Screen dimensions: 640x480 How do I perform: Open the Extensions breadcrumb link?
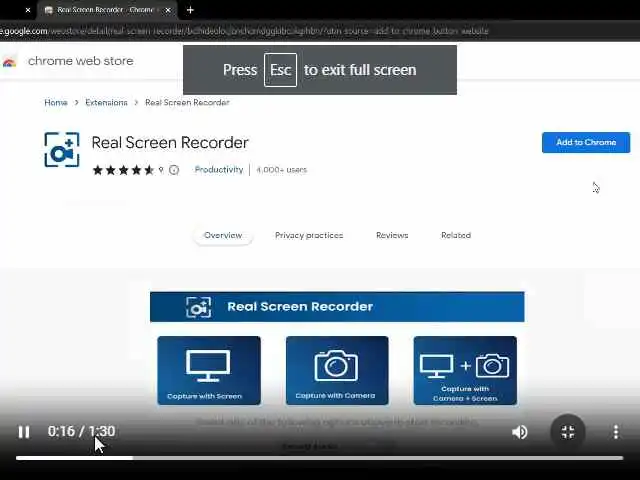107,102
